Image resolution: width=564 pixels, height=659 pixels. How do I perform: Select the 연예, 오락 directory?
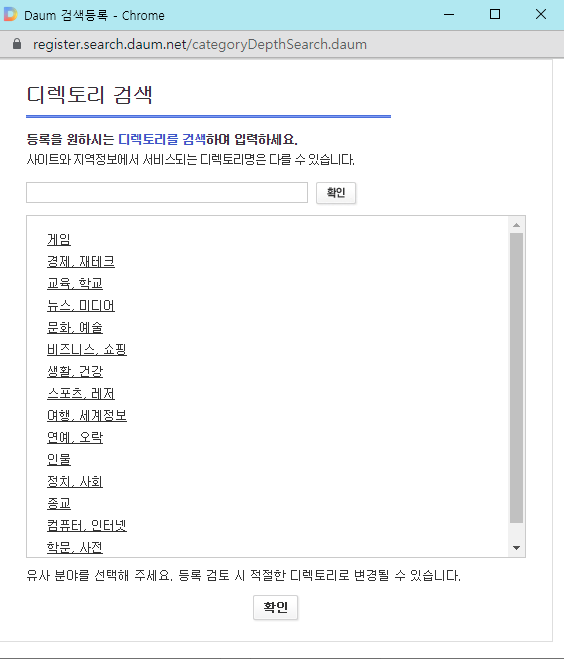tap(75, 437)
